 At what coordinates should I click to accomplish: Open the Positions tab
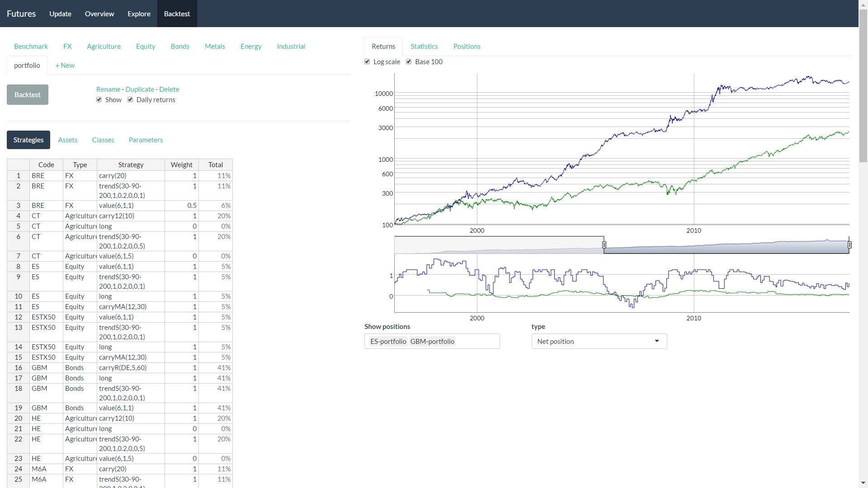(x=467, y=47)
